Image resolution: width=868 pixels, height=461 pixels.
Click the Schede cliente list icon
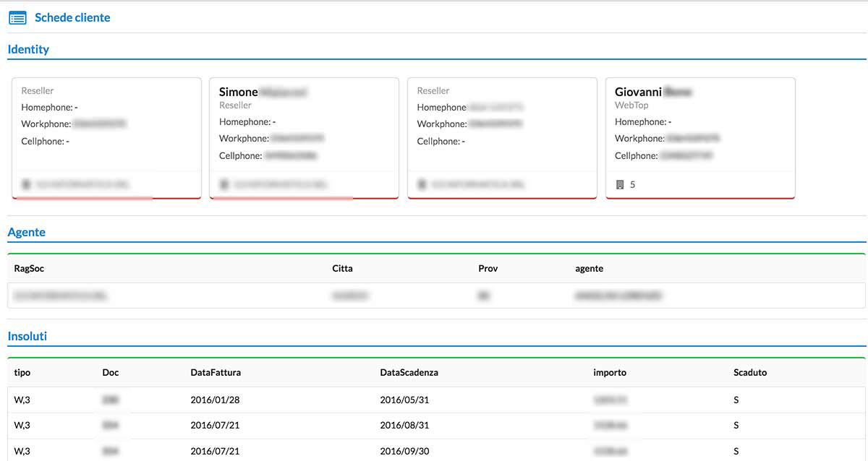(x=17, y=17)
